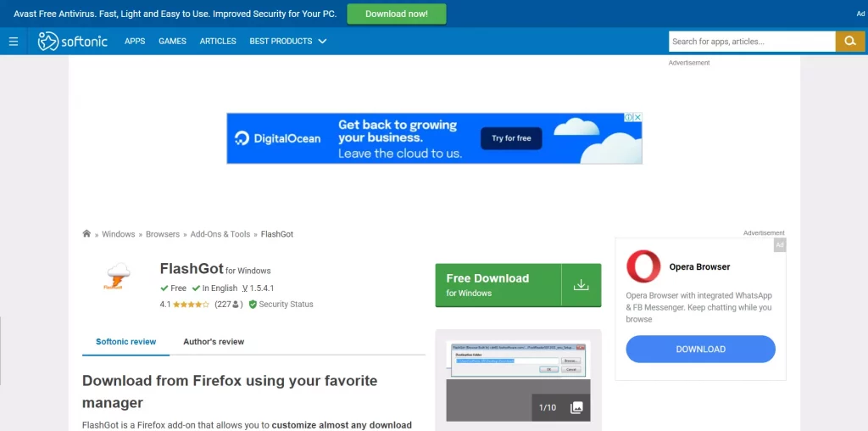The height and width of the screenshot is (431, 868).
Task: Open the GAMES menu
Action: point(172,41)
